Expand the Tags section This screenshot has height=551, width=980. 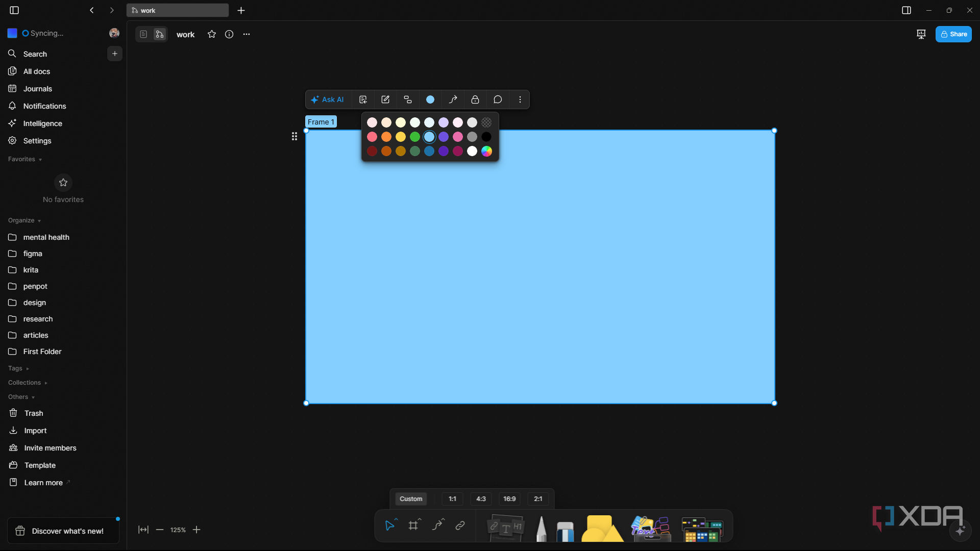click(x=18, y=368)
